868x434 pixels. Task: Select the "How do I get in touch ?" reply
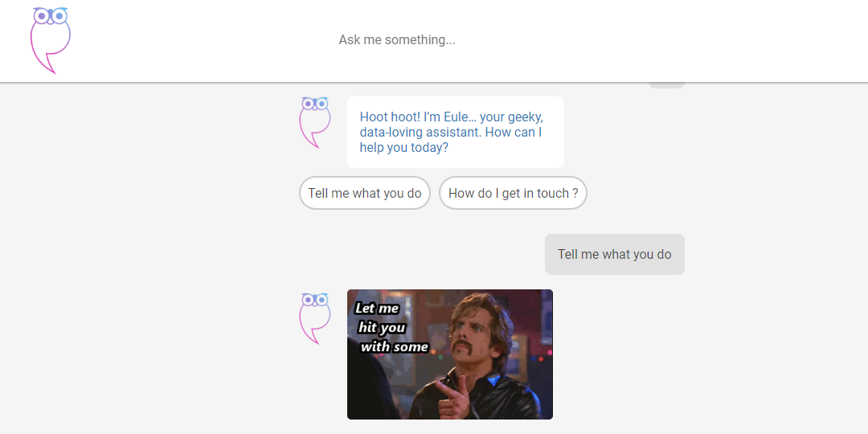513,193
